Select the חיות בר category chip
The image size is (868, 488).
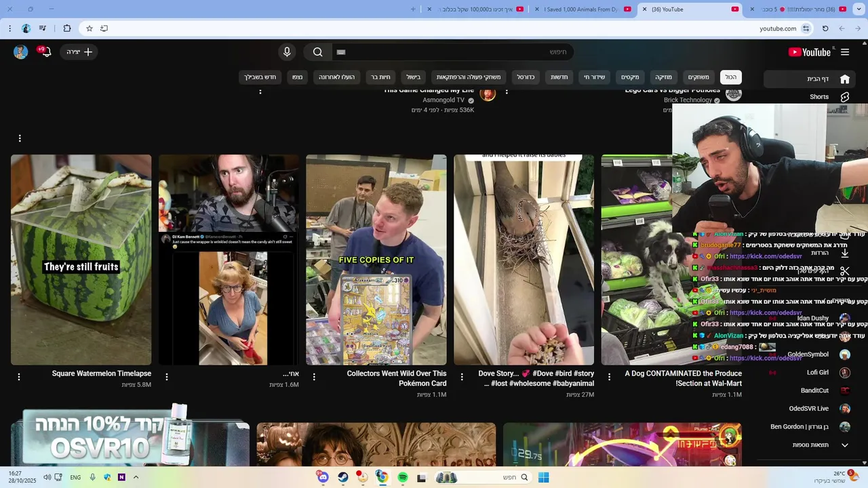(380, 77)
